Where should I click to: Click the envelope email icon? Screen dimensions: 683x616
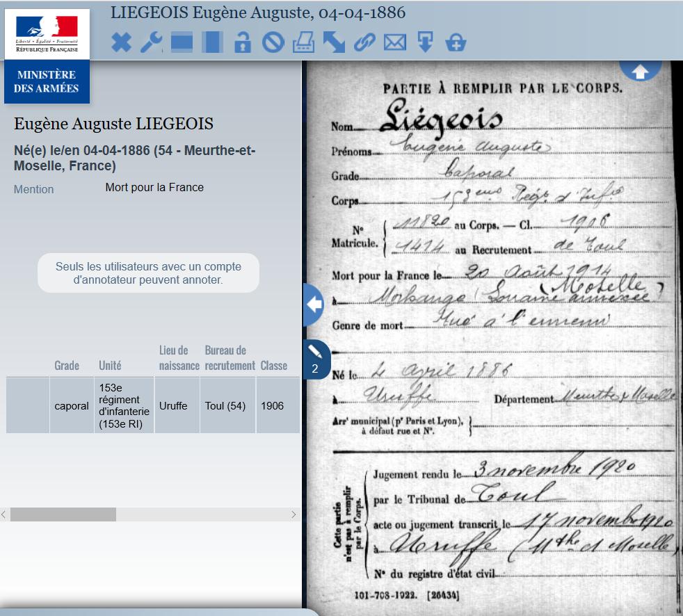395,42
